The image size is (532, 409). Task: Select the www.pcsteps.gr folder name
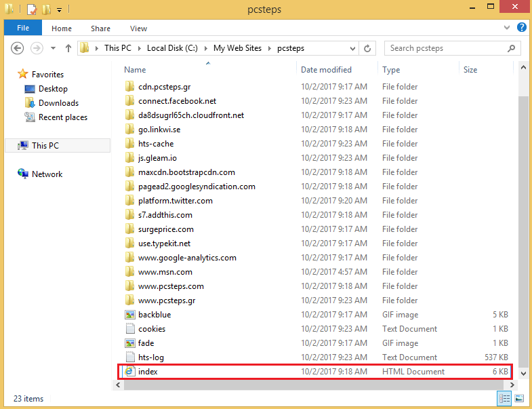167,300
